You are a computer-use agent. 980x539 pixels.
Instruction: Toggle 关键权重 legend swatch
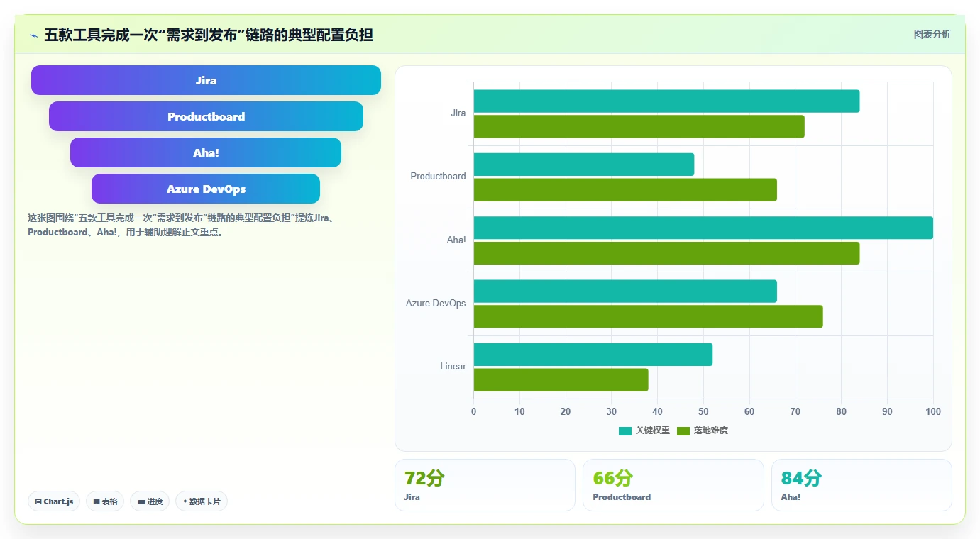point(625,430)
